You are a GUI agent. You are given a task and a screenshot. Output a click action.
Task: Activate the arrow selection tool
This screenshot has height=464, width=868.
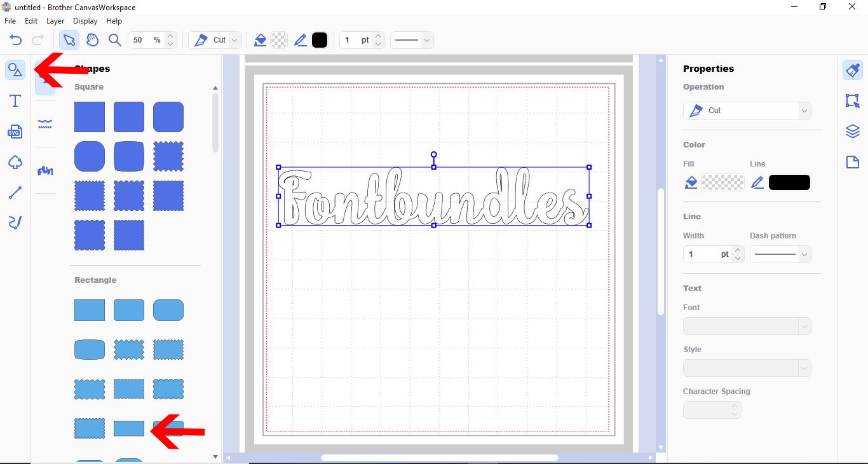tap(69, 40)
